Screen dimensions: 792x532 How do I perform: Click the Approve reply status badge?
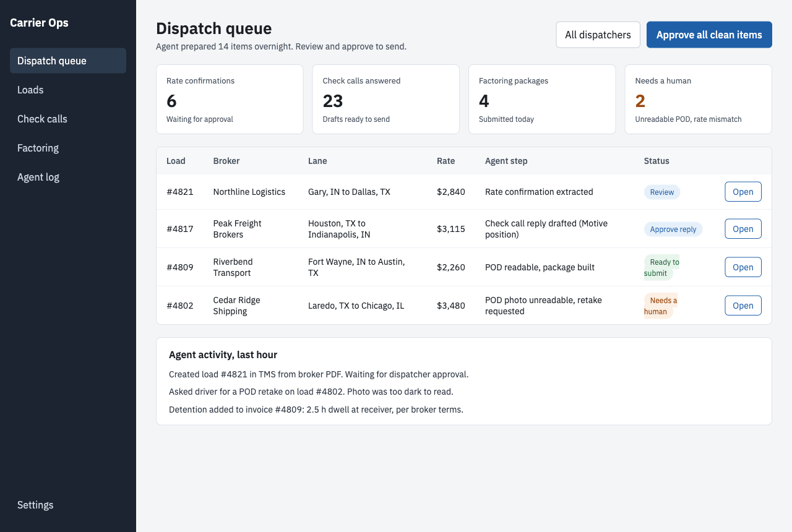(x=673, y=229)
